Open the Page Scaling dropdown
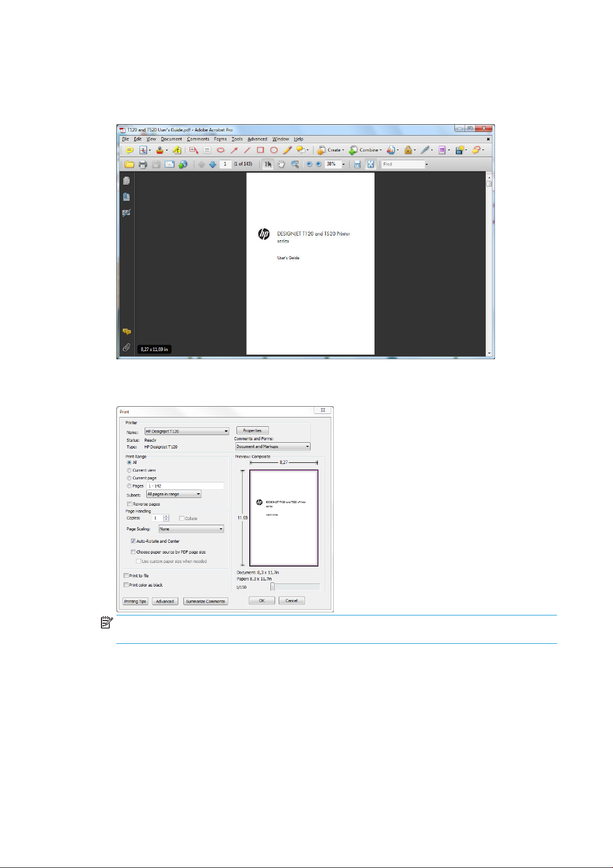 pos(221,529)
